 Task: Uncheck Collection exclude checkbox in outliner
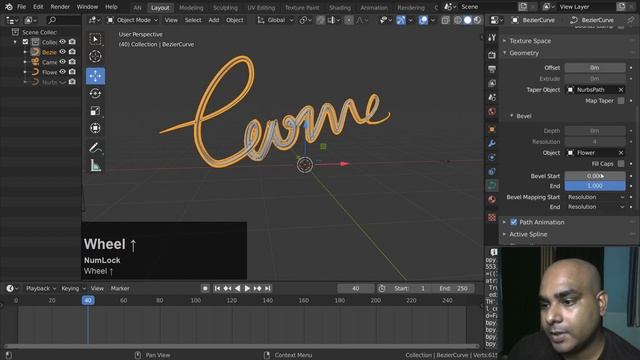[25, 42]
